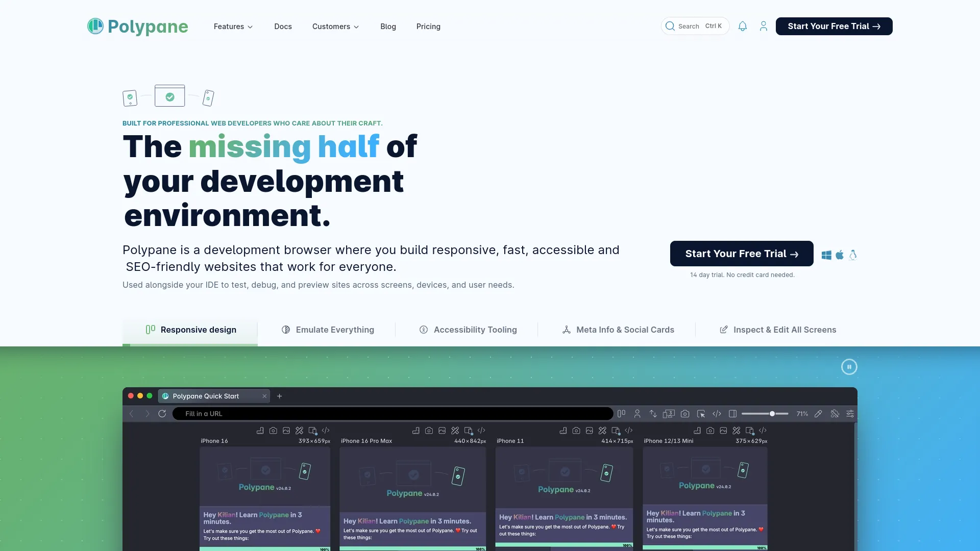
Task: Click the Polypane logo in the header
Action: pyautogui.click(x=137, y=26)
